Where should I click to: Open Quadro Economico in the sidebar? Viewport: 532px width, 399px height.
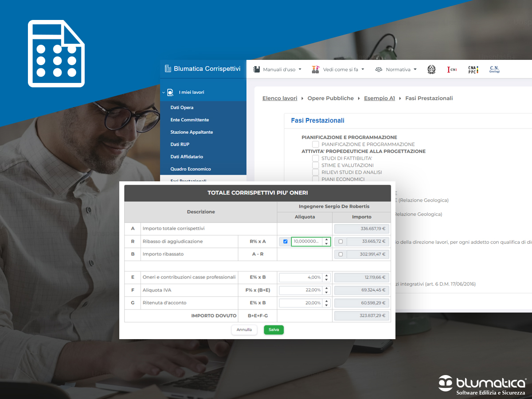191,169
